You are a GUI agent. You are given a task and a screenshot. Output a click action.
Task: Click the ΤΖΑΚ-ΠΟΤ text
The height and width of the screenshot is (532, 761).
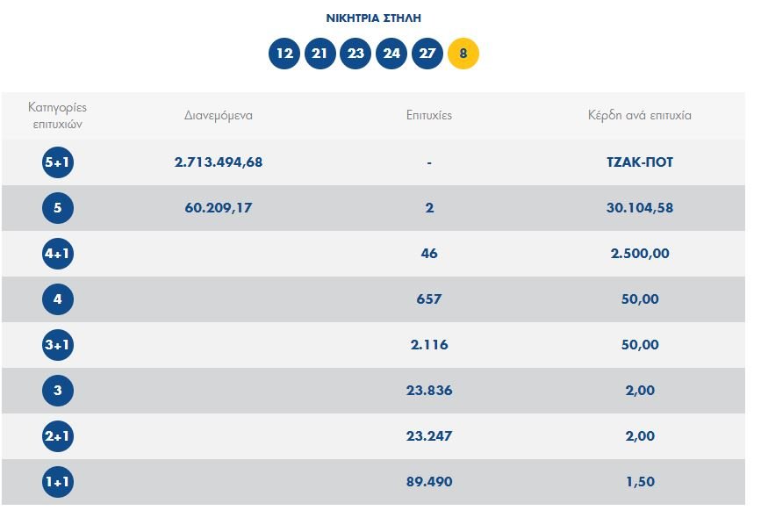point(639,162)
